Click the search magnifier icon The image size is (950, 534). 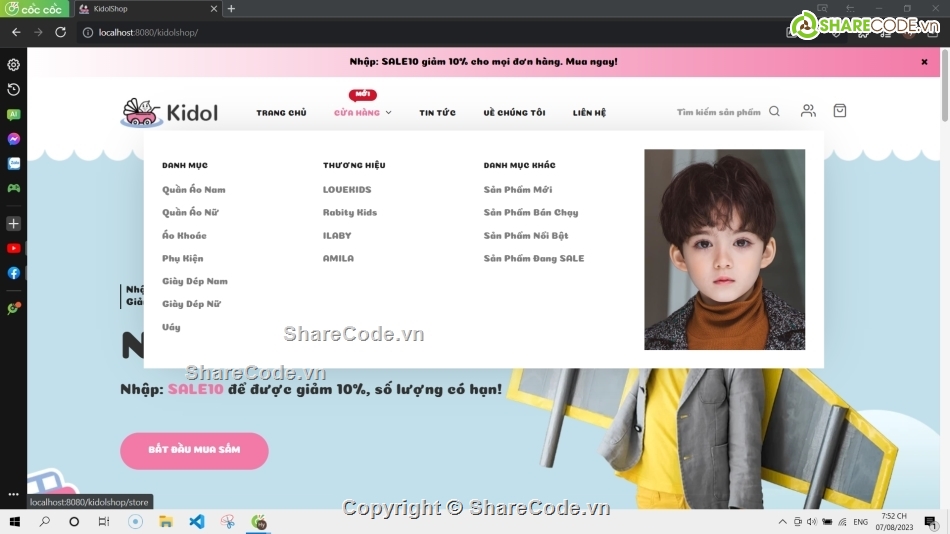tap(774, 112)
